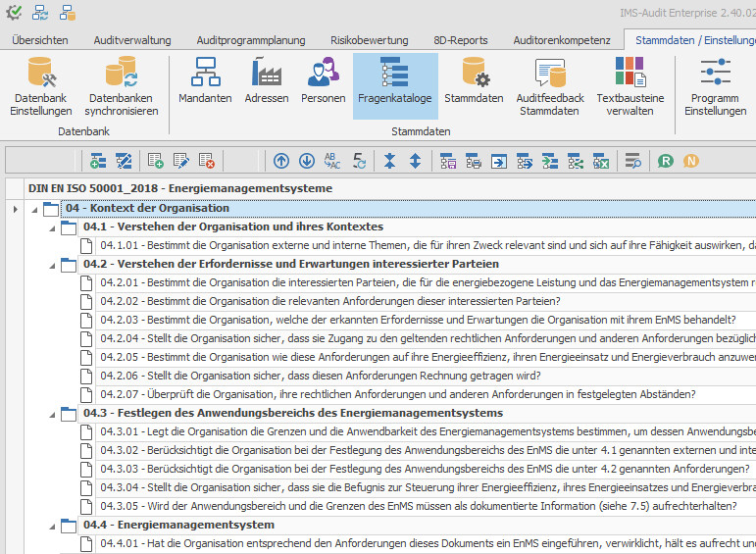Select question 04.2.01
The image size is (756, 554).
(427, 282)
